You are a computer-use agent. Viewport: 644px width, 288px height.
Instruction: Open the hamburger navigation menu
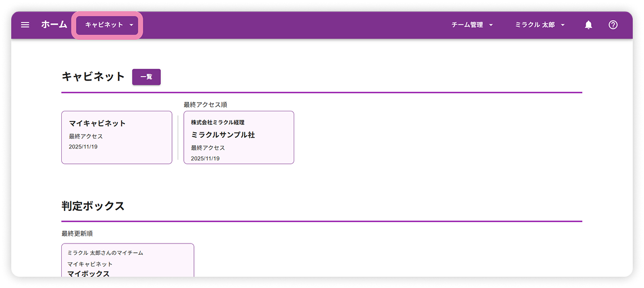pos(25,25)
